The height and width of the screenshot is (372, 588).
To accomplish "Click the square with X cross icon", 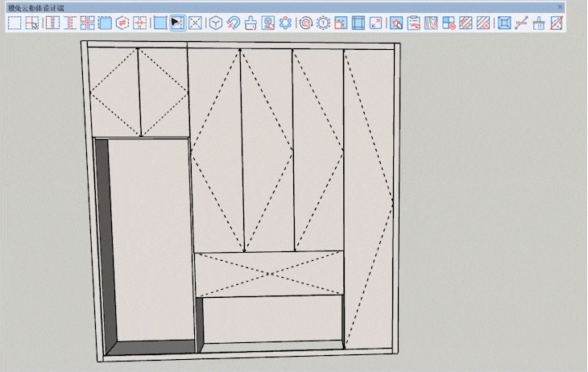I will pos(195,23).
